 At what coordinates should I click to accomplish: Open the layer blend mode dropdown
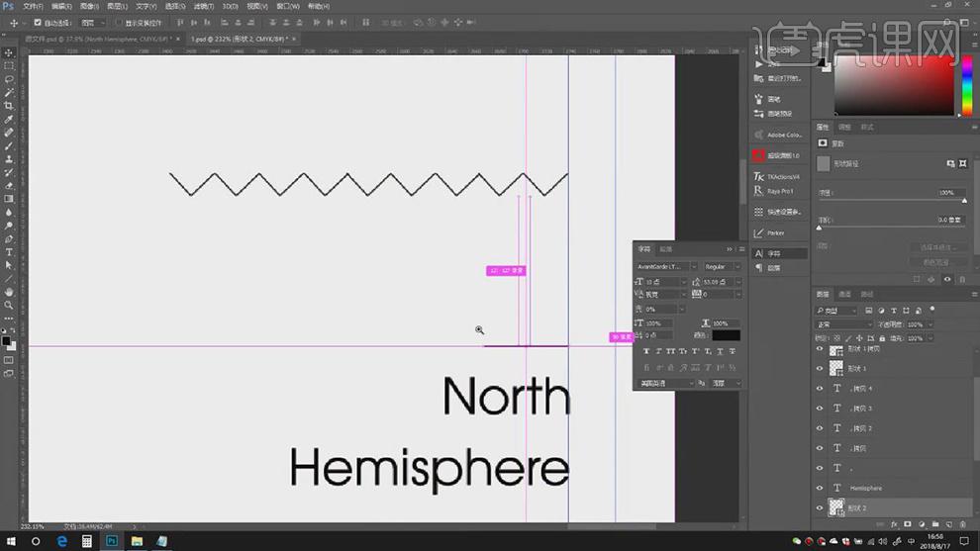[843, 324]
